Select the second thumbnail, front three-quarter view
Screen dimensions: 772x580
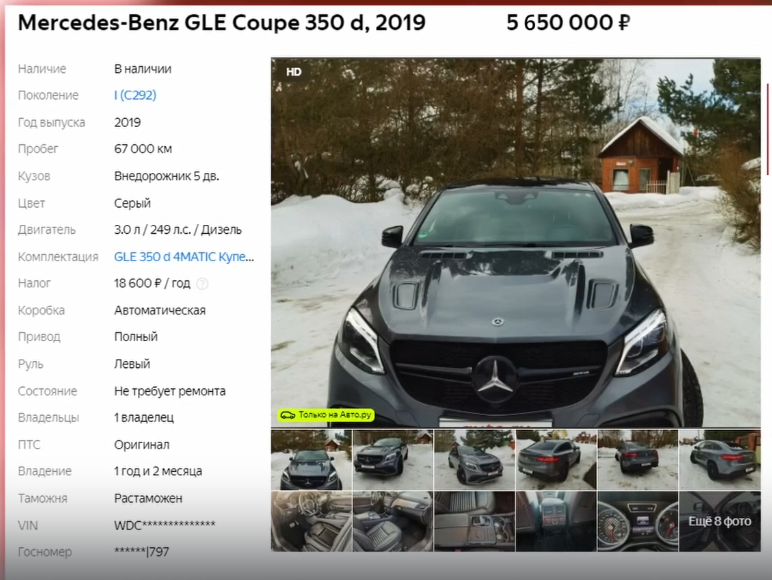point(393,460)
